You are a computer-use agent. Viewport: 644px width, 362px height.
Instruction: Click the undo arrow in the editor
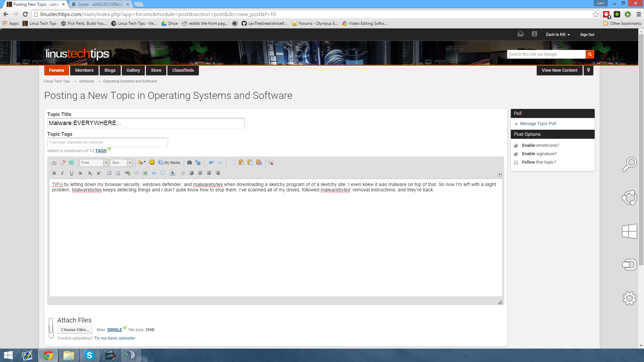pos(211,163)
